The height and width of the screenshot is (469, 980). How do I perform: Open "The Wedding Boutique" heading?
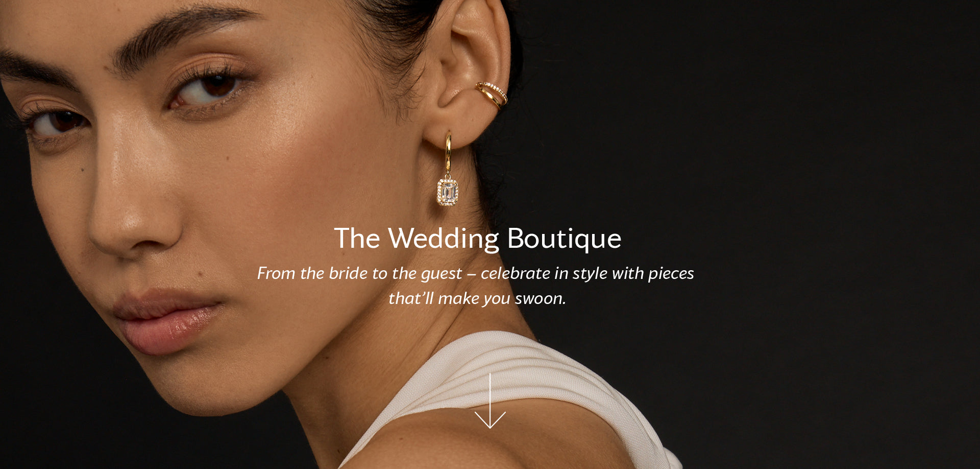pos(478,239)
